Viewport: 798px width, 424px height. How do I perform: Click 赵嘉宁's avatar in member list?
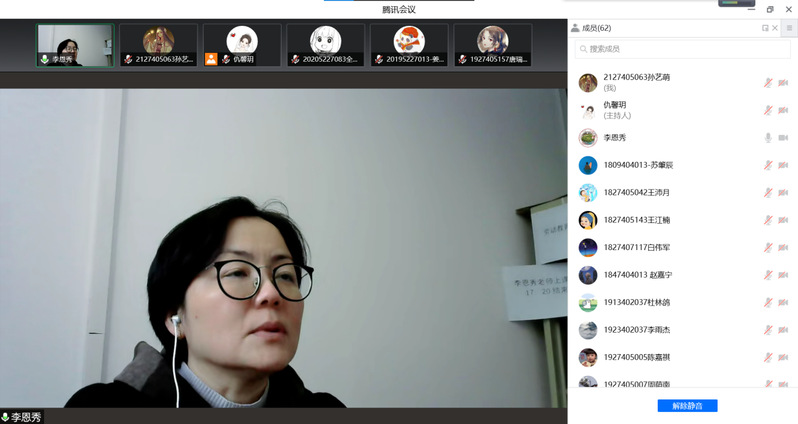588,275
